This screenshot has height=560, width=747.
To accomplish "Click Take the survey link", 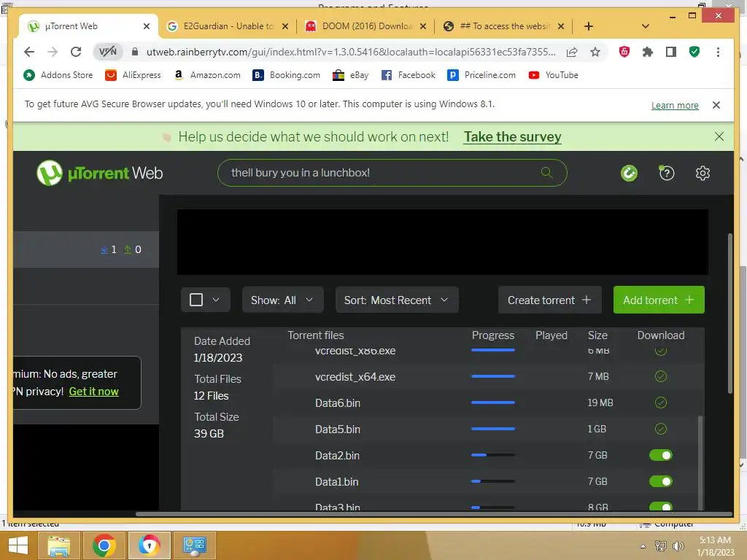I will point(513,136).
